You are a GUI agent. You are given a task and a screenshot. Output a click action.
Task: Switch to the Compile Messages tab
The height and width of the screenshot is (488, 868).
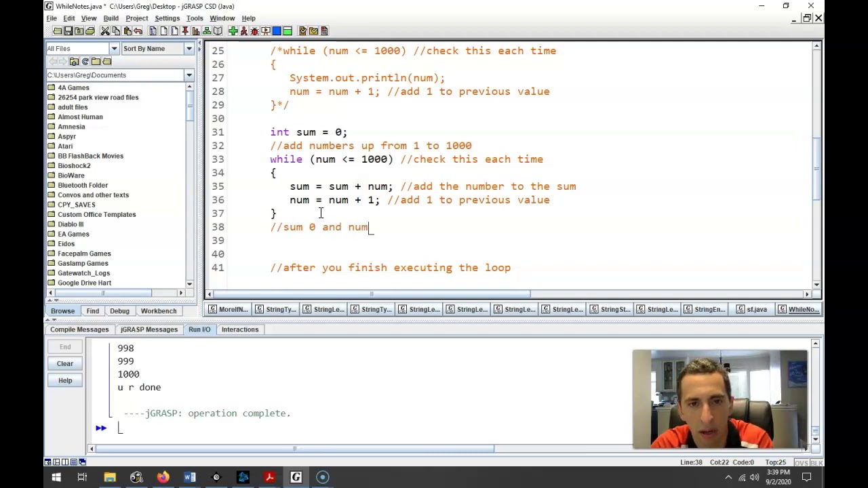[79, 329]
